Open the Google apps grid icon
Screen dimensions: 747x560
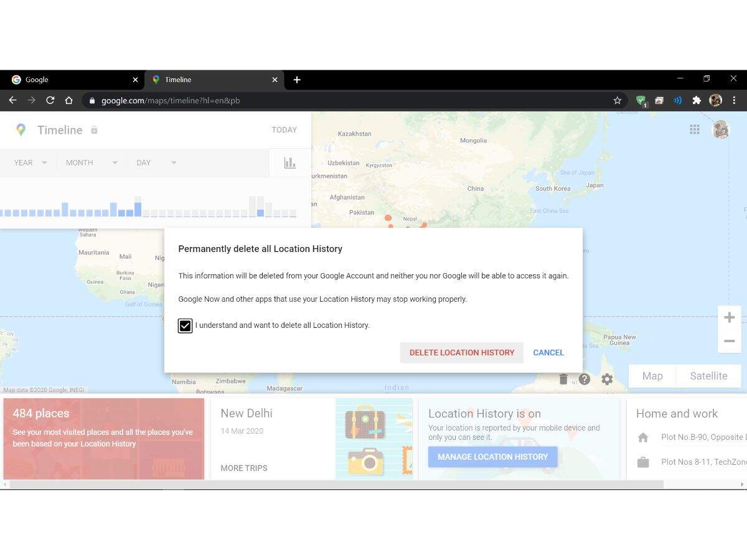pos(695,129)
